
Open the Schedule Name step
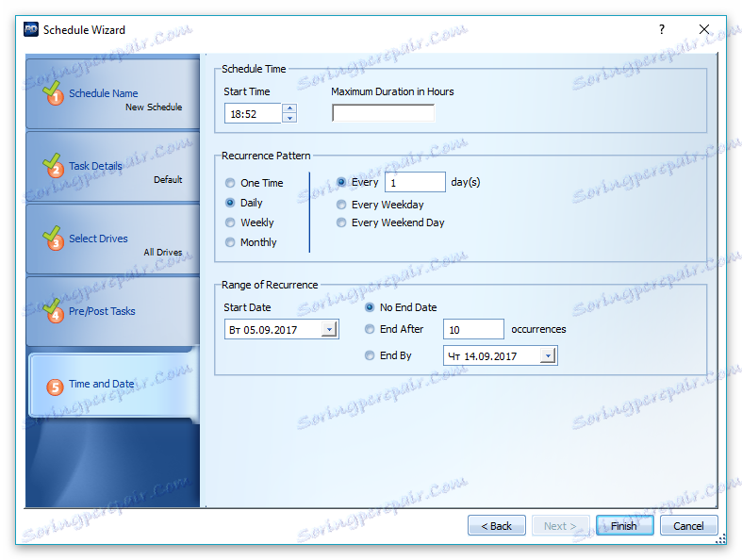click(112, 93)
